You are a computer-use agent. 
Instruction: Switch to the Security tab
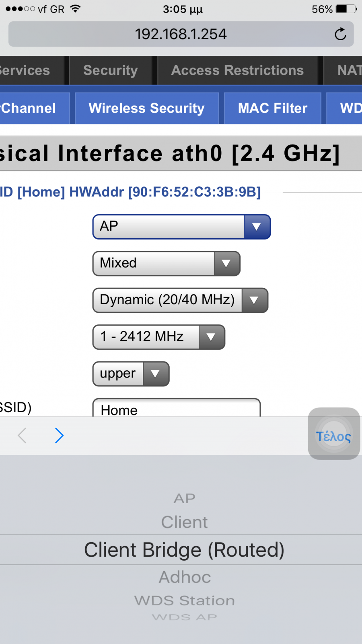111,70
